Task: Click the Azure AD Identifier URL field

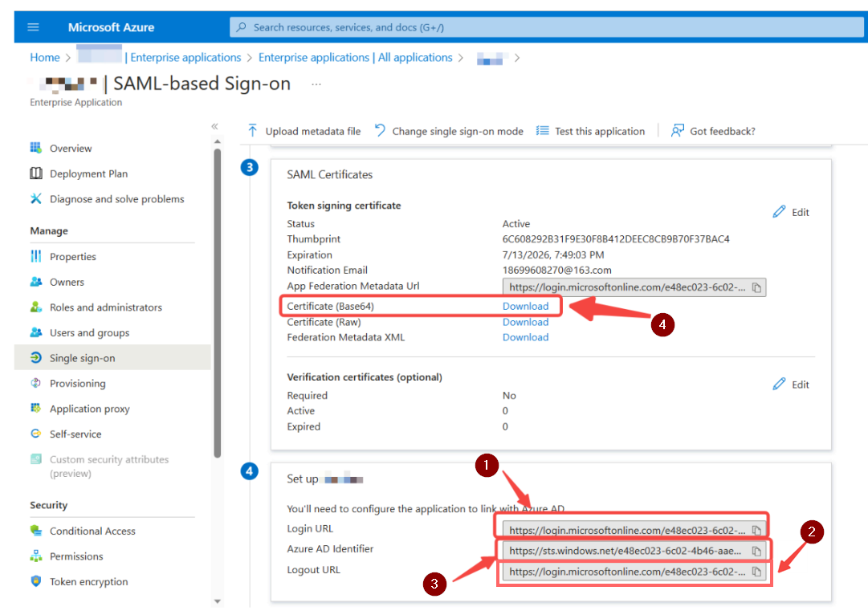Action: click(634, 551)
